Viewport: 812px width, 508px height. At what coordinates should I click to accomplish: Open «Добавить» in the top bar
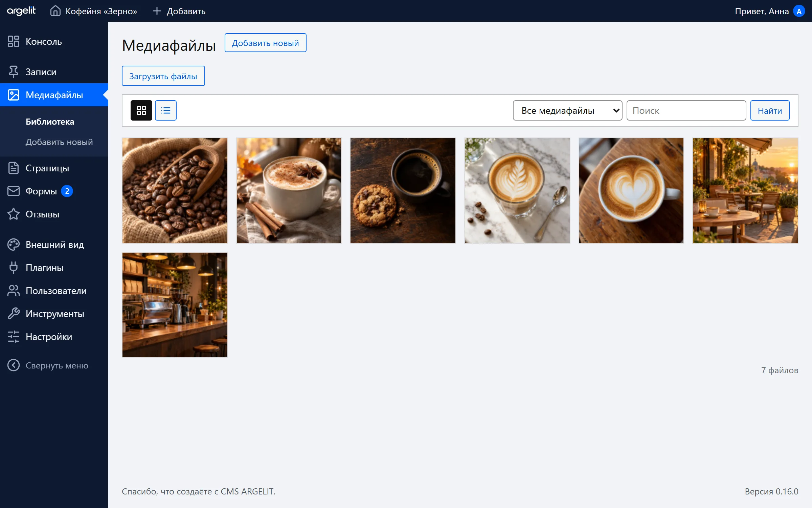(x=186, y=11)
